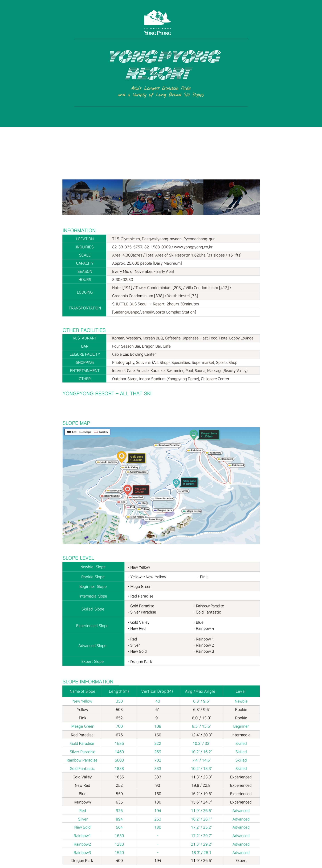Click the Rainbow Paradise label on slope map

167,445
